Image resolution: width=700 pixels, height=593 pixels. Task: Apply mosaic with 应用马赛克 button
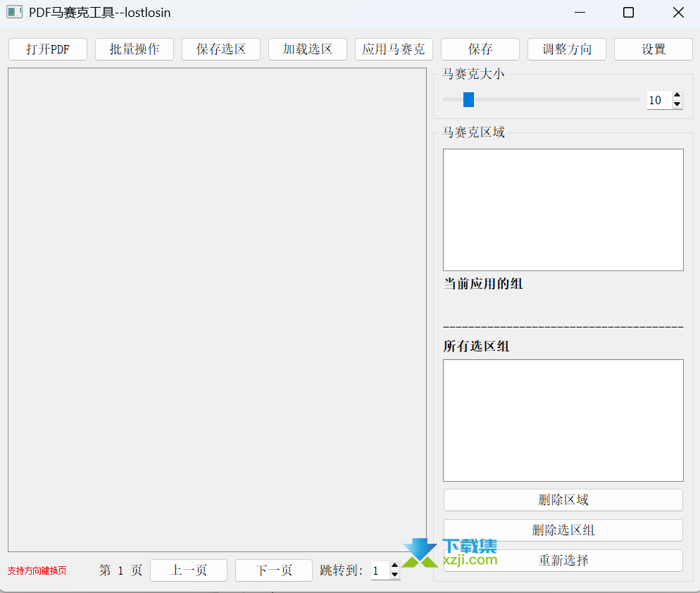[x=394, y=49]
